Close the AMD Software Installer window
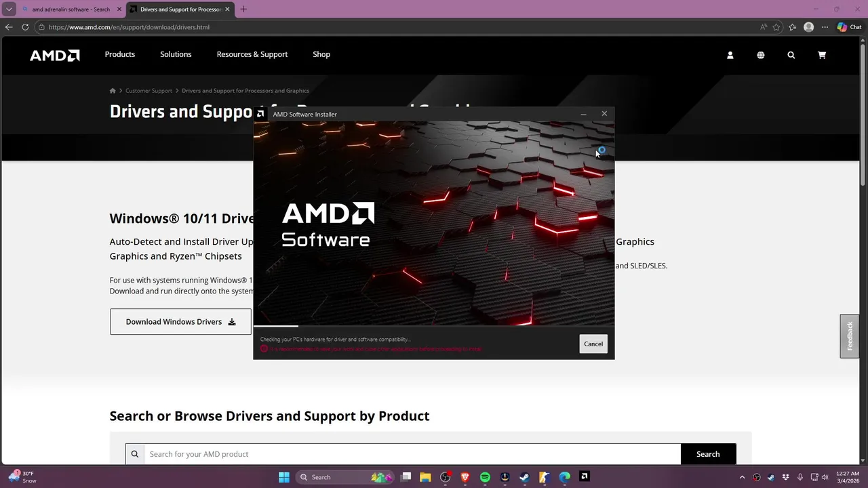Screen dimensions: 868x488 click(604, 114)
